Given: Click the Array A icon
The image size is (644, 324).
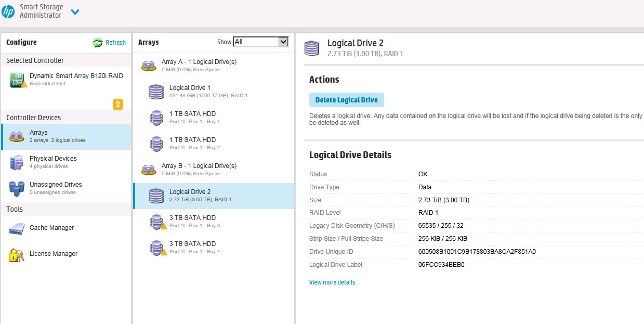Looking at the screenshot, I should (x=149, y=66).
